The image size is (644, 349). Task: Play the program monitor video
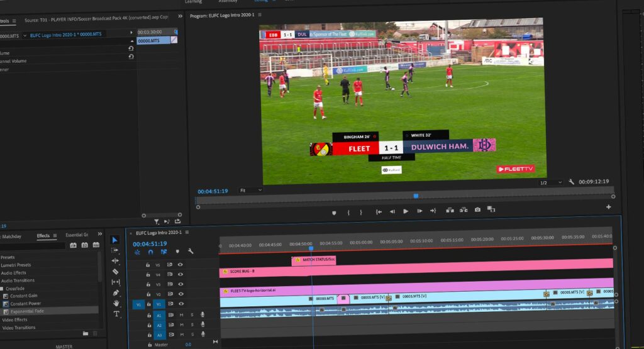click(x=406, y=212)
